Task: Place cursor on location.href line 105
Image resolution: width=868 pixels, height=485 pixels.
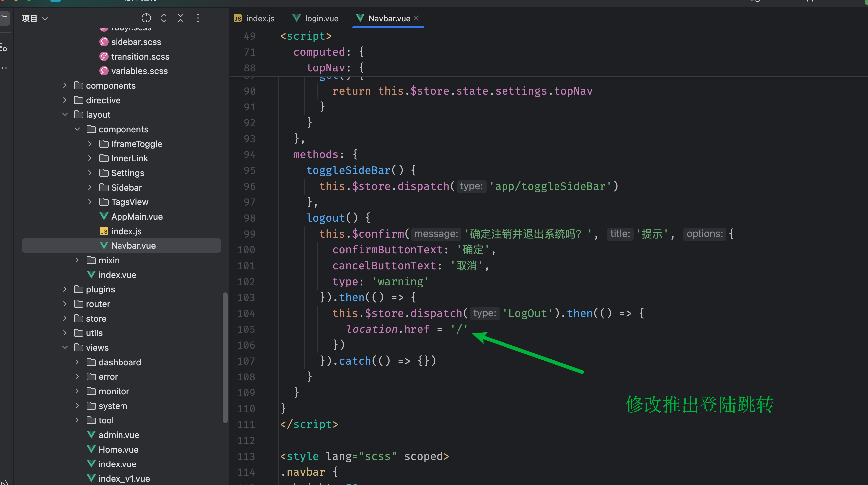Action: [407, 329]
